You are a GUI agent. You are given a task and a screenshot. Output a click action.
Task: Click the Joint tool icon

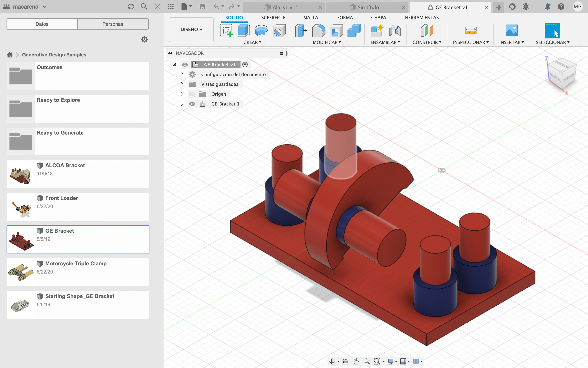pos(395,31)
